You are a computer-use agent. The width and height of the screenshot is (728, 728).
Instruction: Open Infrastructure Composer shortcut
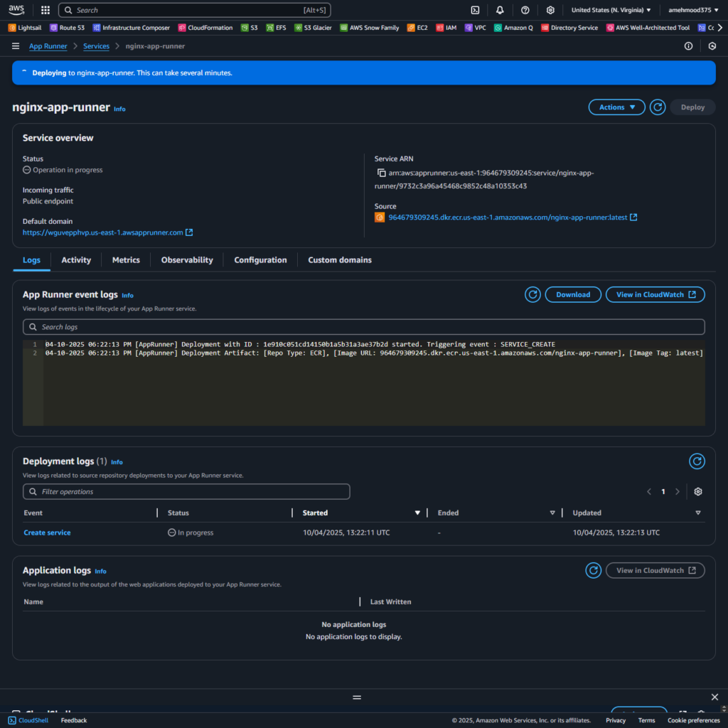coord(132,28)
